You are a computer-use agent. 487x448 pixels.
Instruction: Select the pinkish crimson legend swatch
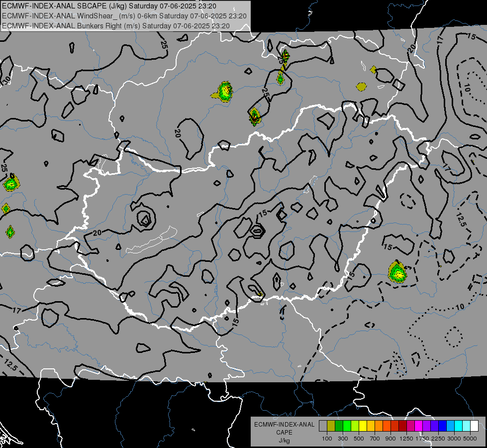[x=410, y=426]
